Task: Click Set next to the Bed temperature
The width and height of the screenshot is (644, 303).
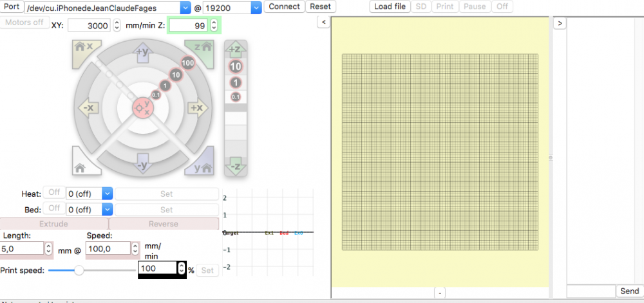Action: coord(166,210)
